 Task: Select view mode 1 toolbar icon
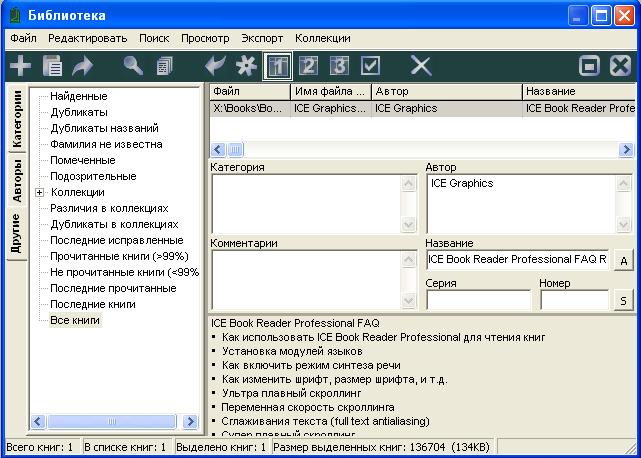pos(277,66)
